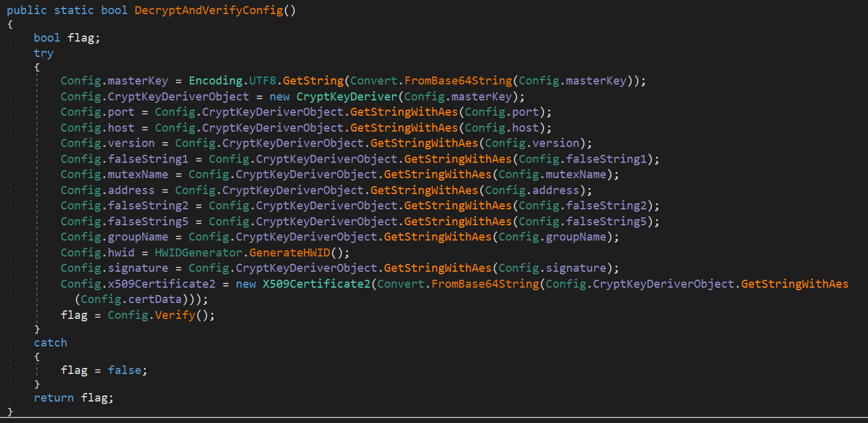Screen dimensions: 868x423
Task: Click the 'return' keyword
Action: 54,398
